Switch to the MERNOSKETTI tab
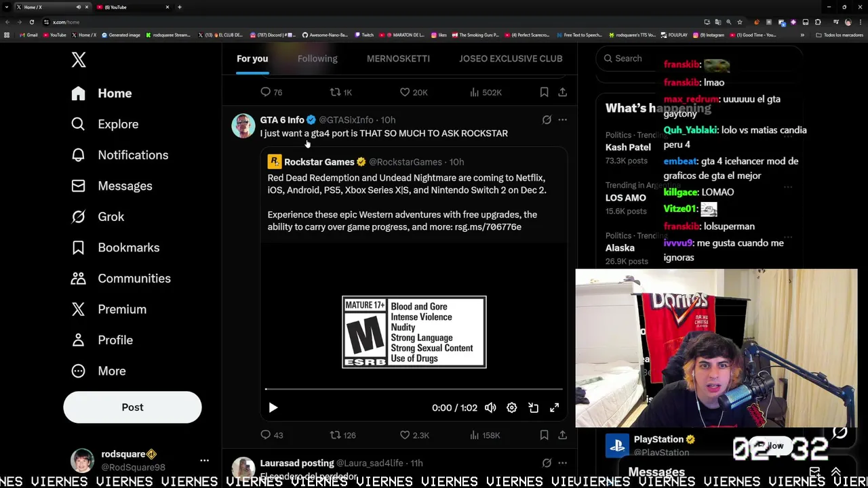The width and height of the screenshot is (868, 488). click(398, 58)
